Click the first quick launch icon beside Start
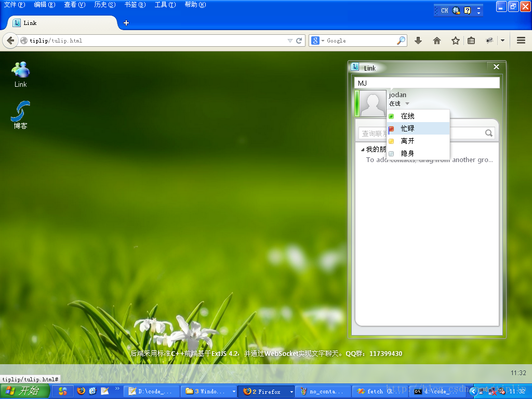Screen dimensions: 532x399 63,391
